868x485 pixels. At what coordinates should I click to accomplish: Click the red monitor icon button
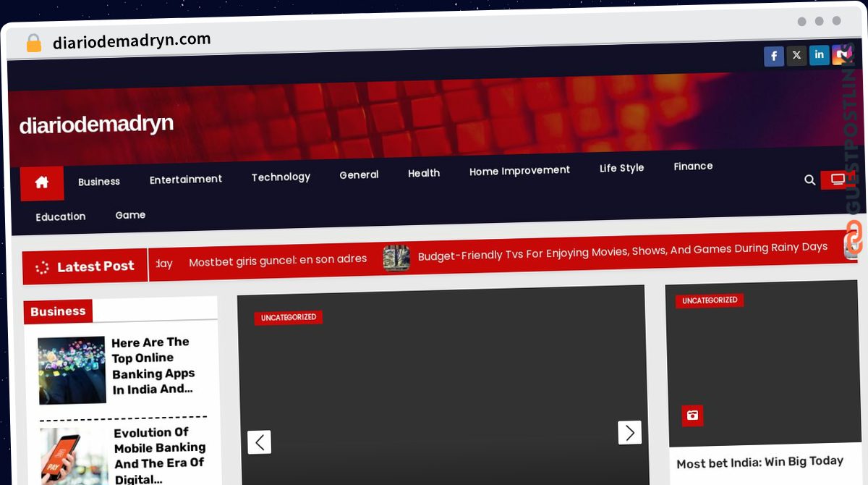coord(838,180)
